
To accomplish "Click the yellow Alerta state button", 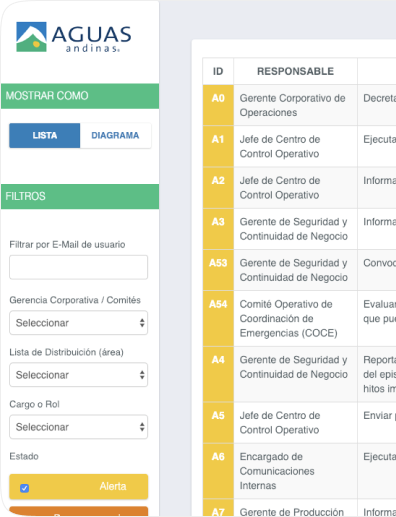I will tap(79, 487).
